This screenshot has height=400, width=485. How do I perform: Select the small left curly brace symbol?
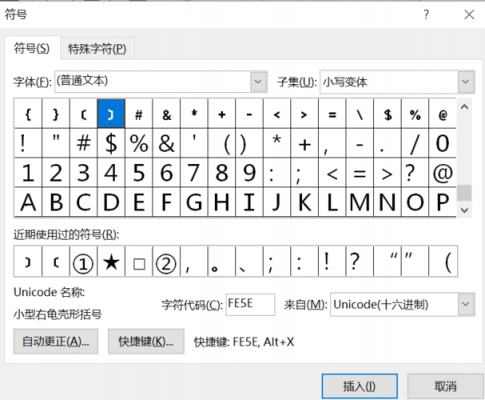click(28, 114)
